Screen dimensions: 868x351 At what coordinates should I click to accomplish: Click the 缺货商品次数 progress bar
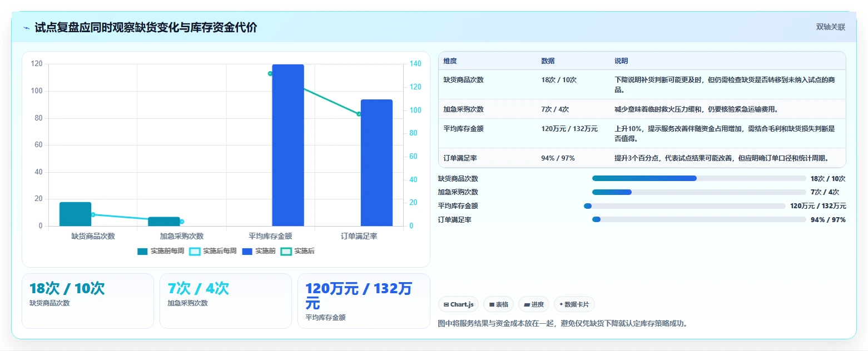pyautogui.click(x=699, y=178)
